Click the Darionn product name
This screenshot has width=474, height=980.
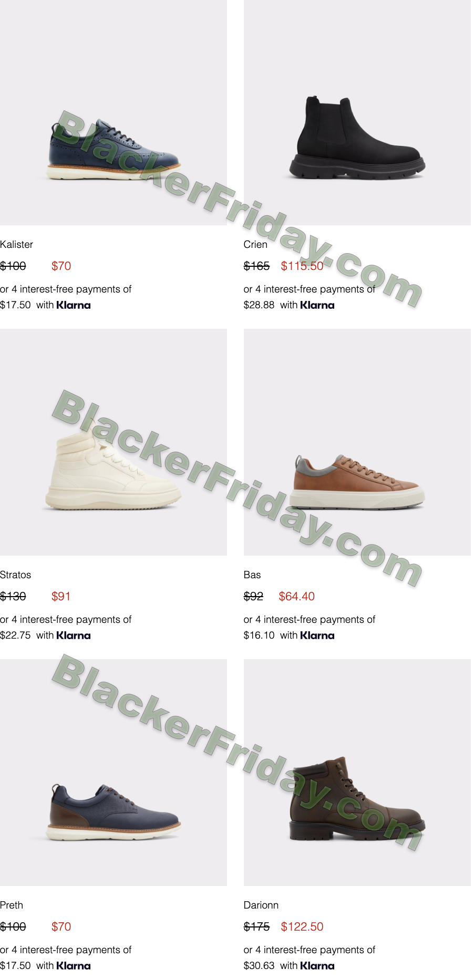pos(261,905)
